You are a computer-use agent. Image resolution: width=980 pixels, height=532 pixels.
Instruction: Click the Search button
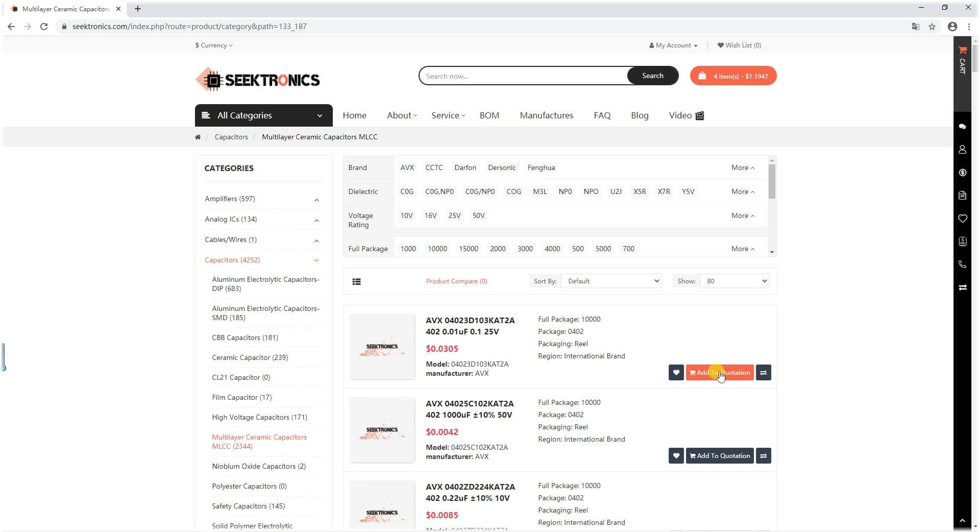(652, 76)
